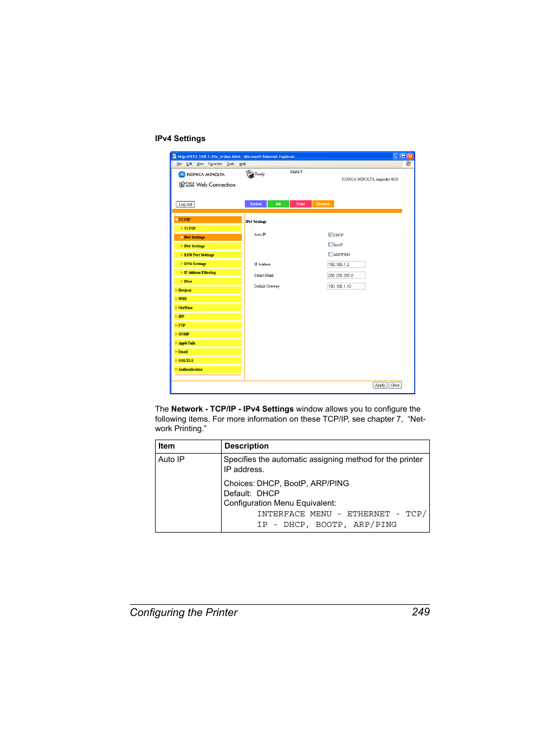Expand the AppleTalk section
The width and height of the screenshot is (534, 756).
(x=208, y=343)
